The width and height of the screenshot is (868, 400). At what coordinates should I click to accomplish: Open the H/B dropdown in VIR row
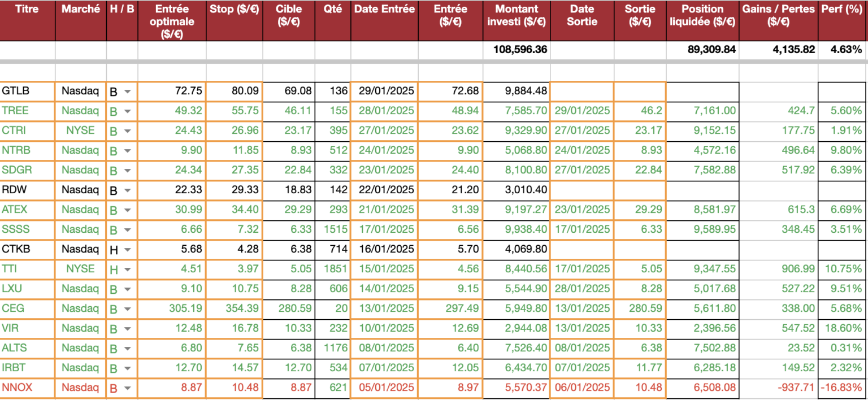128,329
